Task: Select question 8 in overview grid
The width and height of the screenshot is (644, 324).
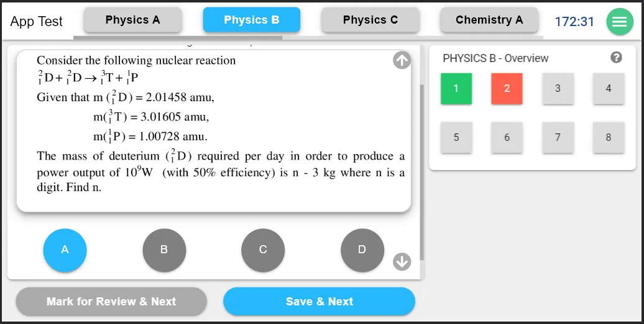Action: point(609,137)
